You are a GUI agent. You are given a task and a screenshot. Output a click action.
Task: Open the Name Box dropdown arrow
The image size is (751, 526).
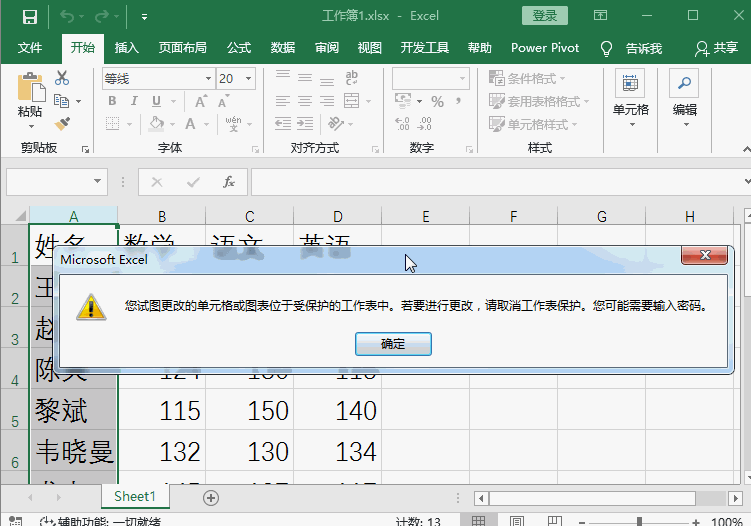[x=98, y=182]
